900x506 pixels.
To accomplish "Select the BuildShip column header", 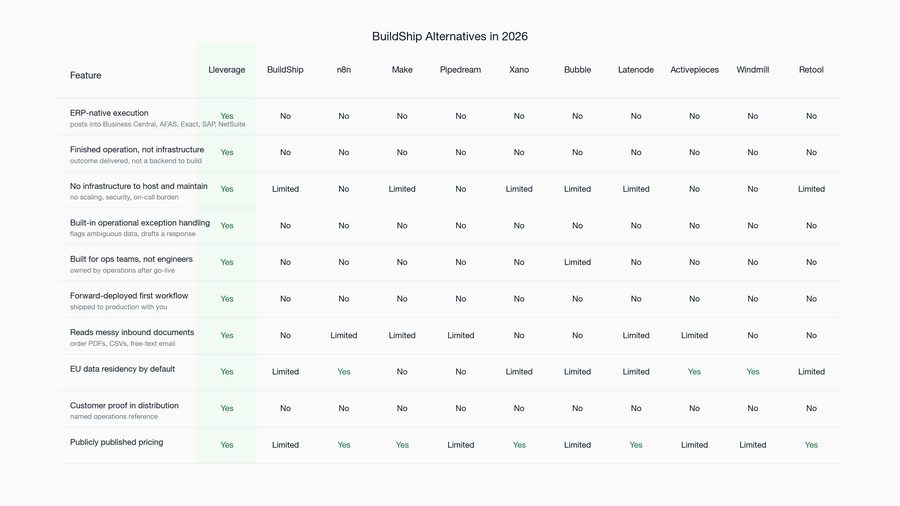I will tap(285, 69).
